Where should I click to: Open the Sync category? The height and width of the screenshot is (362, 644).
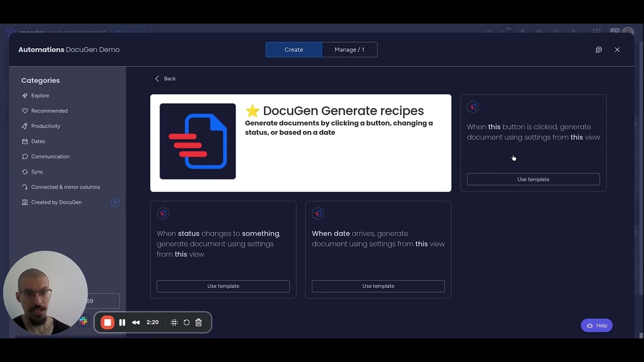32,172
